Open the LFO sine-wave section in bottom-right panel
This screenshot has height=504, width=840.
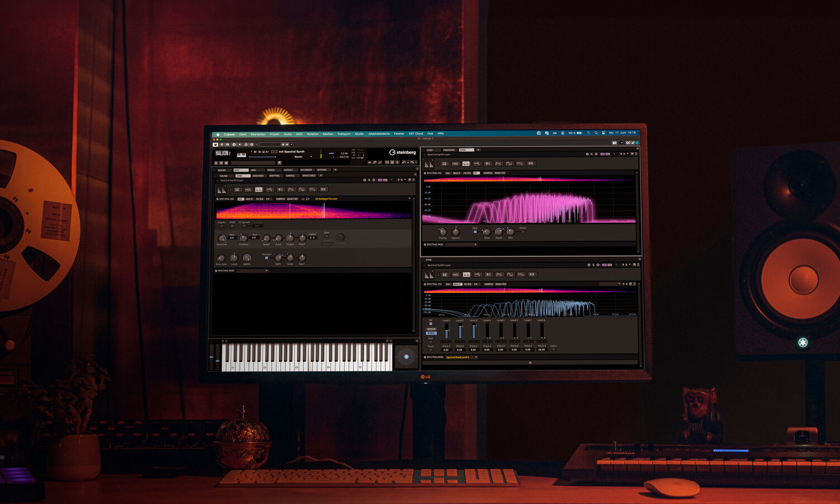pos(510,274)
